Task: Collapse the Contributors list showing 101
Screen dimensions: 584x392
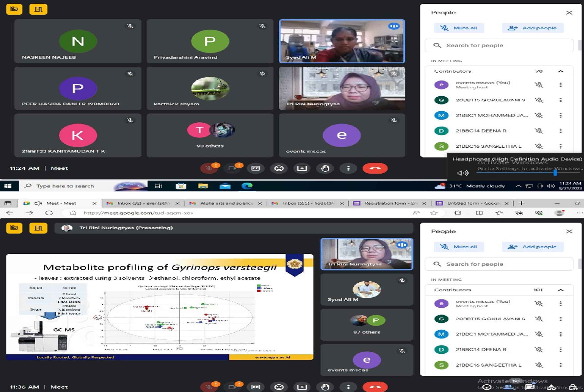Action: click(x=560, y=290)
